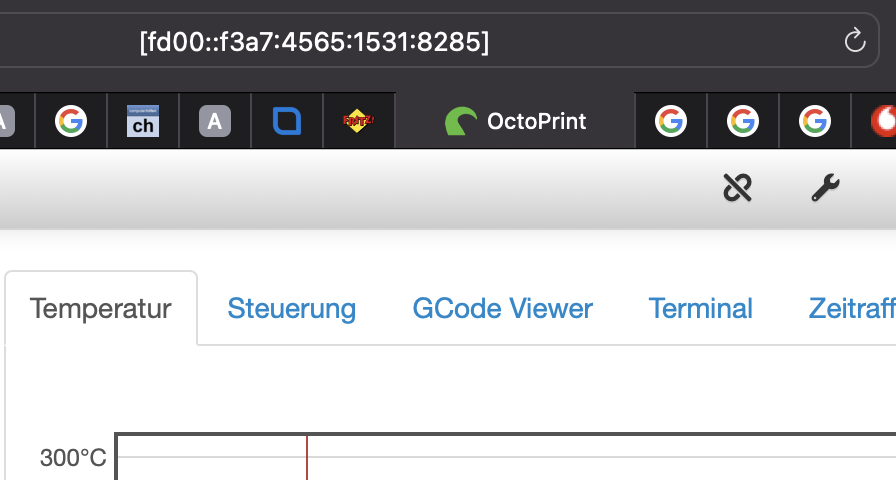Show the GCode Viewer tab

[x=502, y=308]
